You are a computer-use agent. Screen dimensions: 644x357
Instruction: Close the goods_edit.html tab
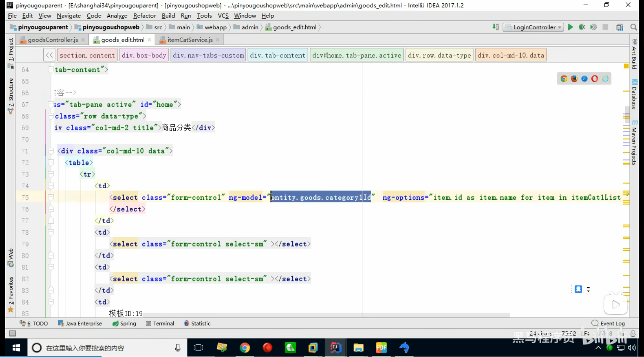coord(149,40)
